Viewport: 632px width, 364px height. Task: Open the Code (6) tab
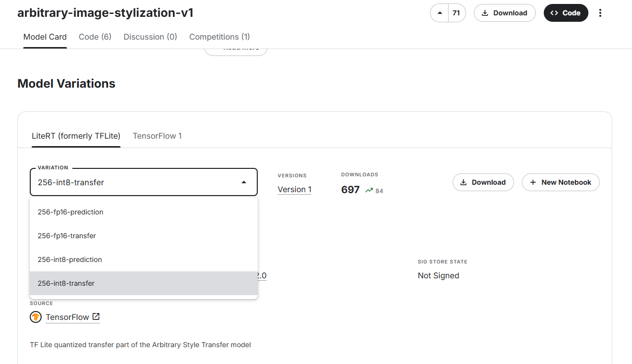click(x=95, y=37)
